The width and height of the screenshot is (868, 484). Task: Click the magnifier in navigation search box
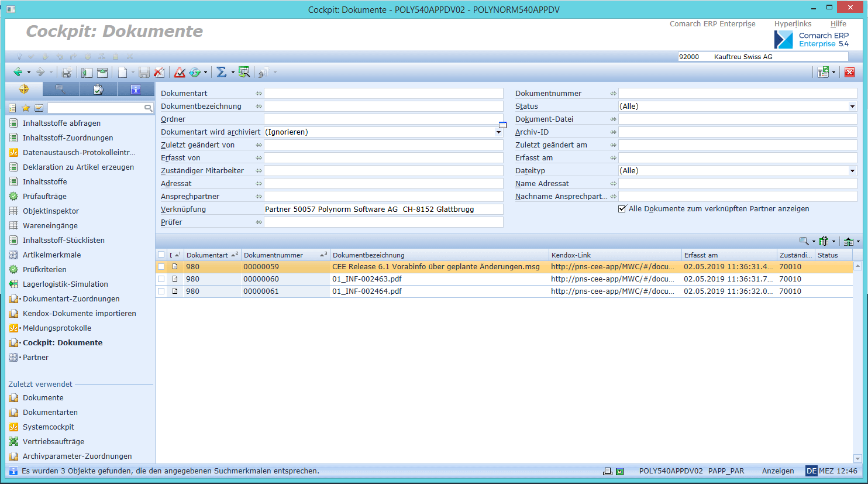click(x=148, y=108)
